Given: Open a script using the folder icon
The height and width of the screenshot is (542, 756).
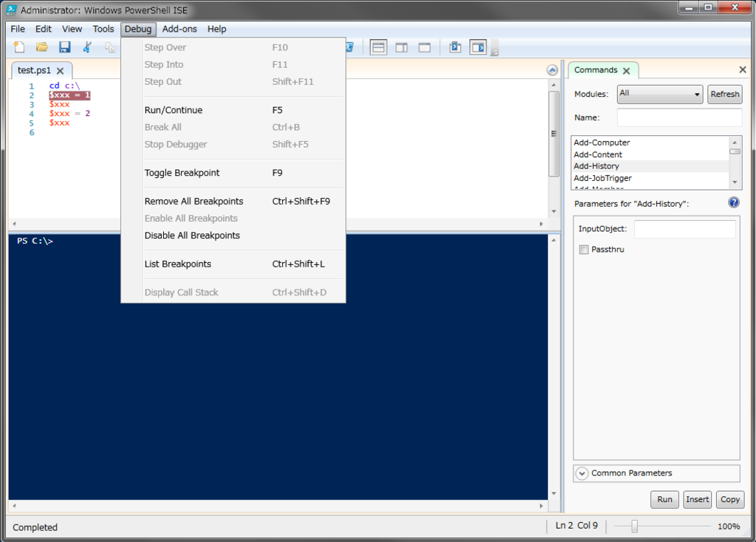Looking at the screenshot, I should 42,47.
